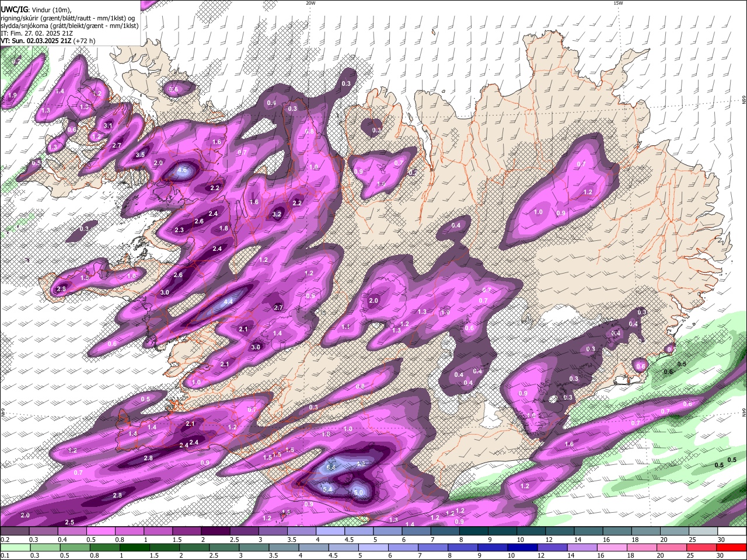Select the darkest purple swatch labeled 2

coord(215,531)
